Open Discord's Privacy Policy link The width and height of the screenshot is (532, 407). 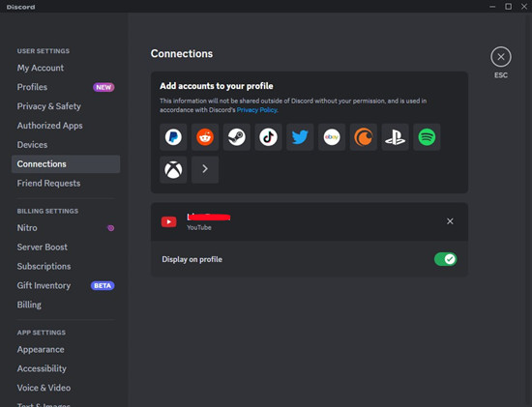click(x=257, y=110)
